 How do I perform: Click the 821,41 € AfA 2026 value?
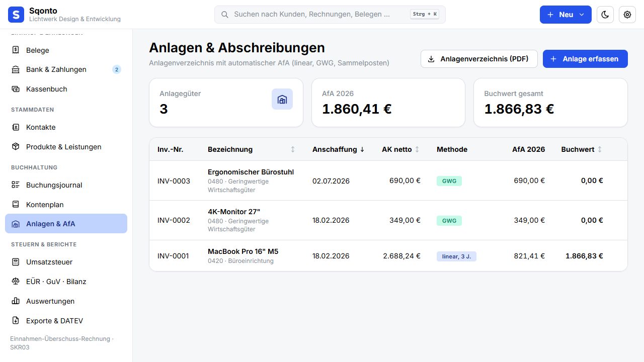pyautogui.click(x=529, y=256)
